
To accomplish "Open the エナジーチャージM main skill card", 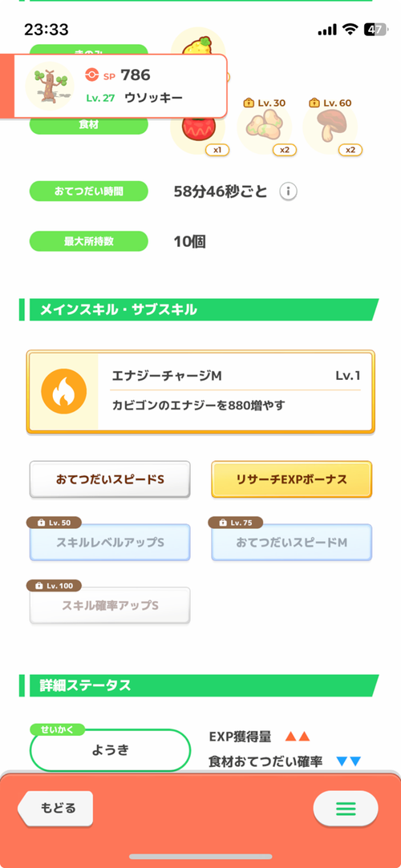I will point(200,392).
